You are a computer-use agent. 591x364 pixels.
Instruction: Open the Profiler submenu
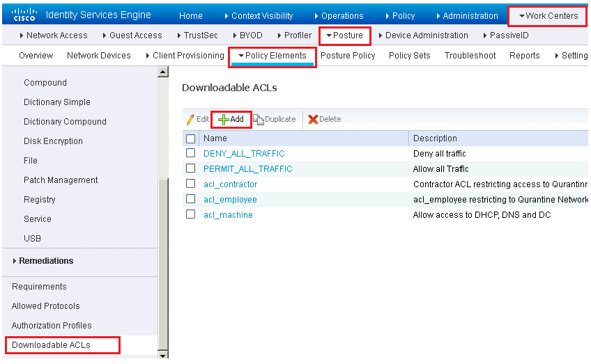click(x=294, y=35)
